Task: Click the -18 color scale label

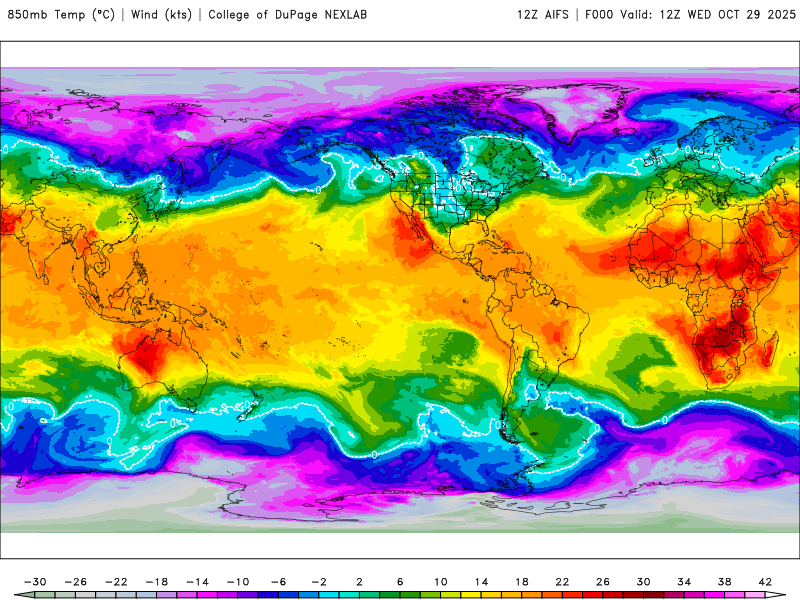Action: 157,582
